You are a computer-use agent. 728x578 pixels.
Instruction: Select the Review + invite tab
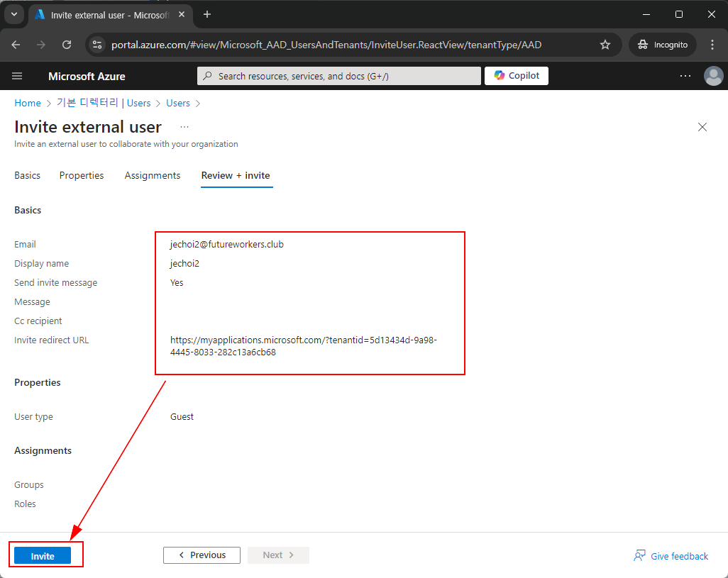click(236, 175)
